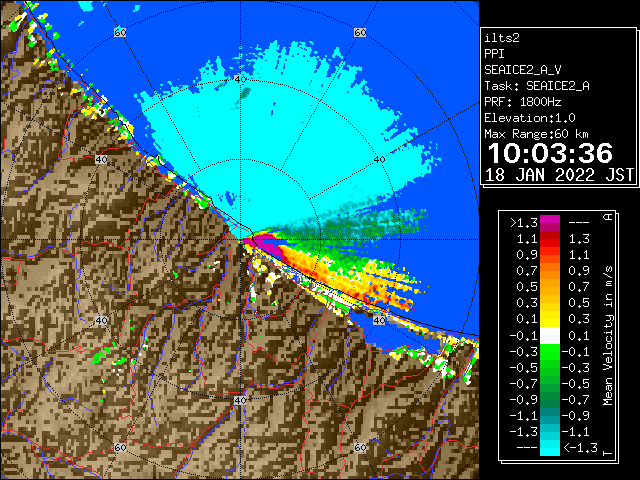Click the 'SEAICE2_A_V' product label

[x=522, y=70]
